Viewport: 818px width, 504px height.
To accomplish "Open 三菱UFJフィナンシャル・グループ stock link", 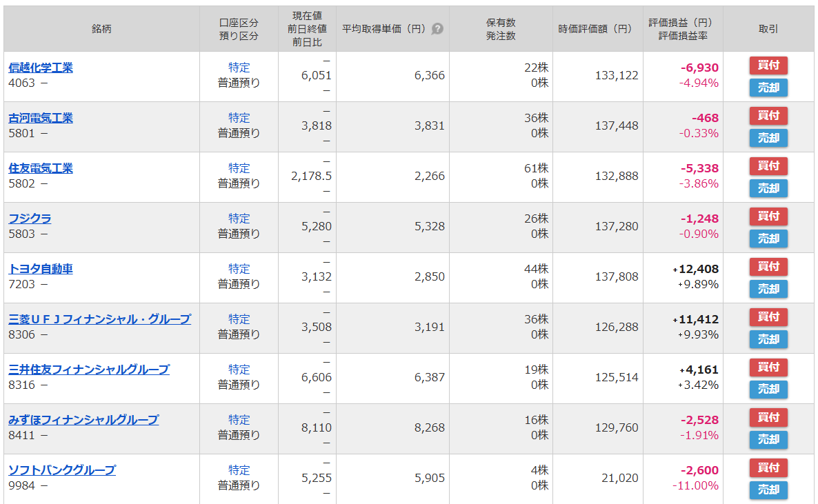I will pyautogui.click(x=99, y=319).
